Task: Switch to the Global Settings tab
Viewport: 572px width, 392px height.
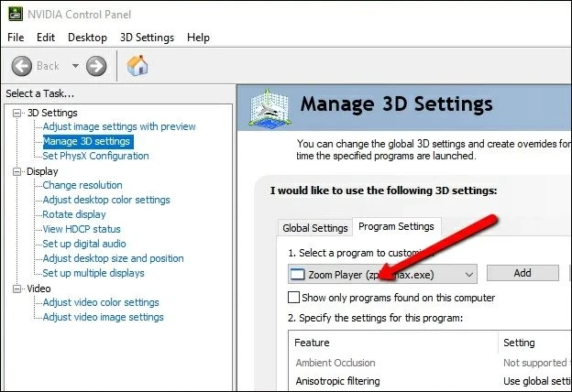Action: coord(314,228)
